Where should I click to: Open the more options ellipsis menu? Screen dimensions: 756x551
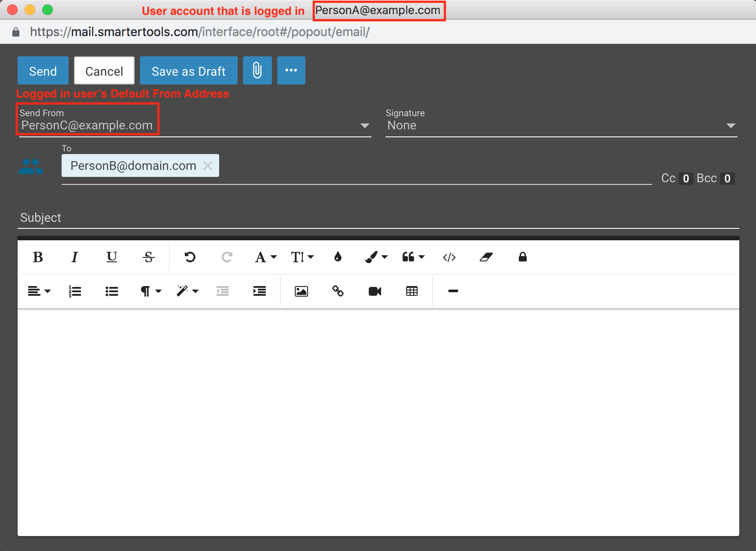(291, 70)
